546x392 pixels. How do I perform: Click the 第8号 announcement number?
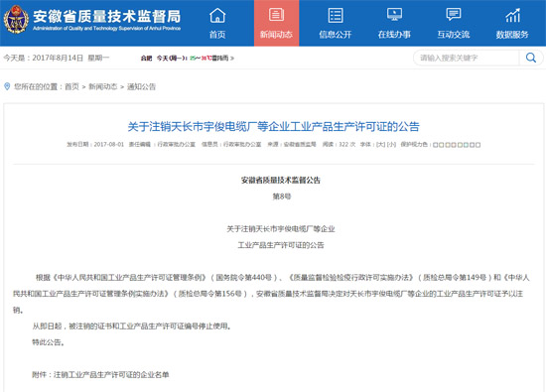(x=281, y=196)
